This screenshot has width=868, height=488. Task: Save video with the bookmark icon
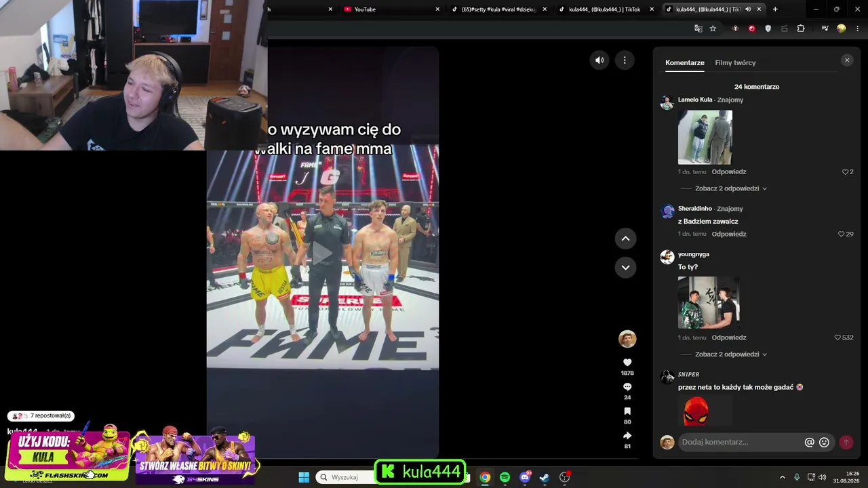(627, 411)
